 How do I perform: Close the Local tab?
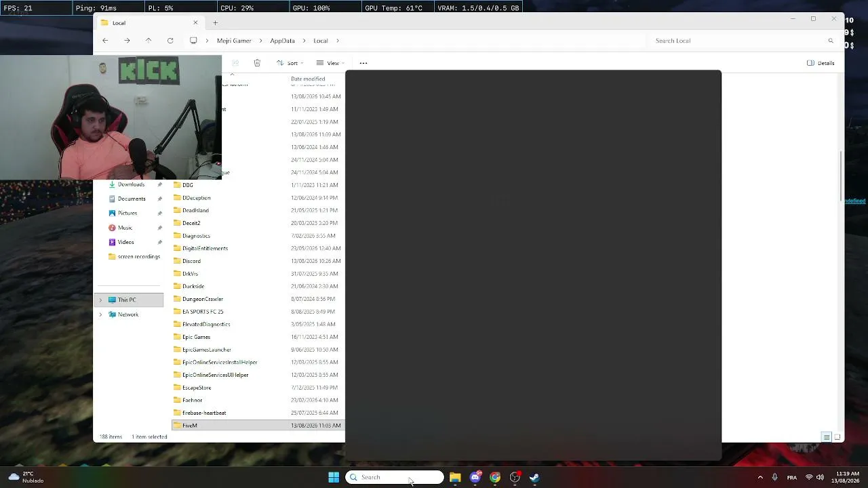195,23
